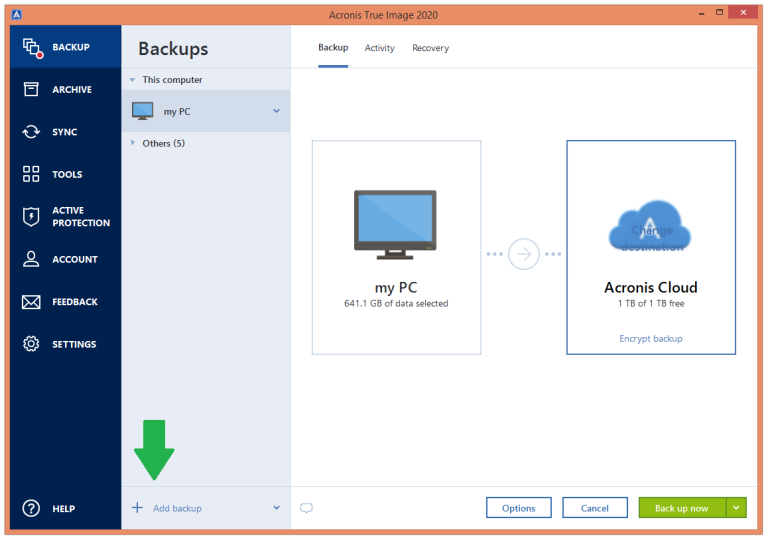
Task: Click the Options button
Action: tap(518, 508)
